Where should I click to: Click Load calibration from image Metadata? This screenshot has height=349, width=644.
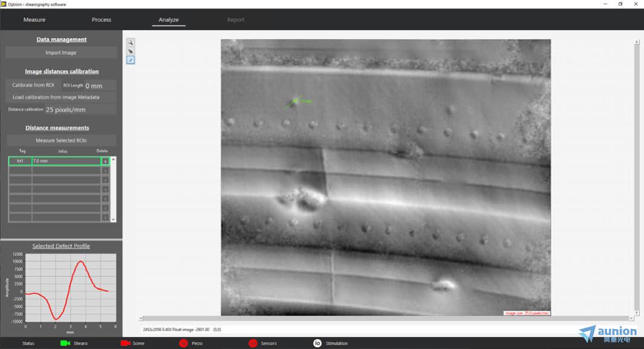pyautogui.click(x=61, y=97)
